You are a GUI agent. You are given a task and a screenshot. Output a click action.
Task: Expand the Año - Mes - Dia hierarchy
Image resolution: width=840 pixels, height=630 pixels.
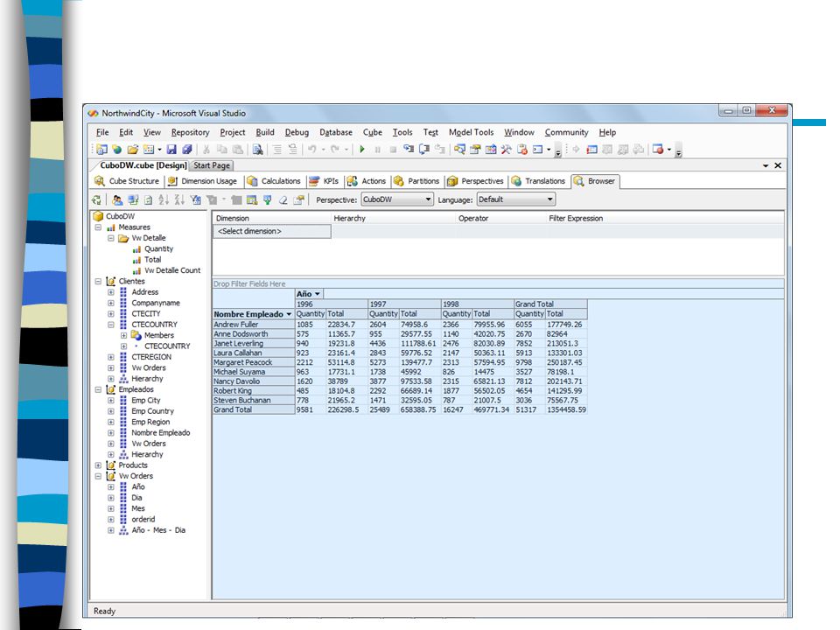[111, 530]
